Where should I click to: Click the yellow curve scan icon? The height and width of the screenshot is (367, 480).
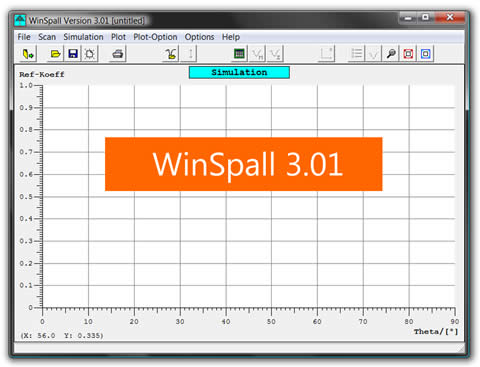[x=170, y=54]
